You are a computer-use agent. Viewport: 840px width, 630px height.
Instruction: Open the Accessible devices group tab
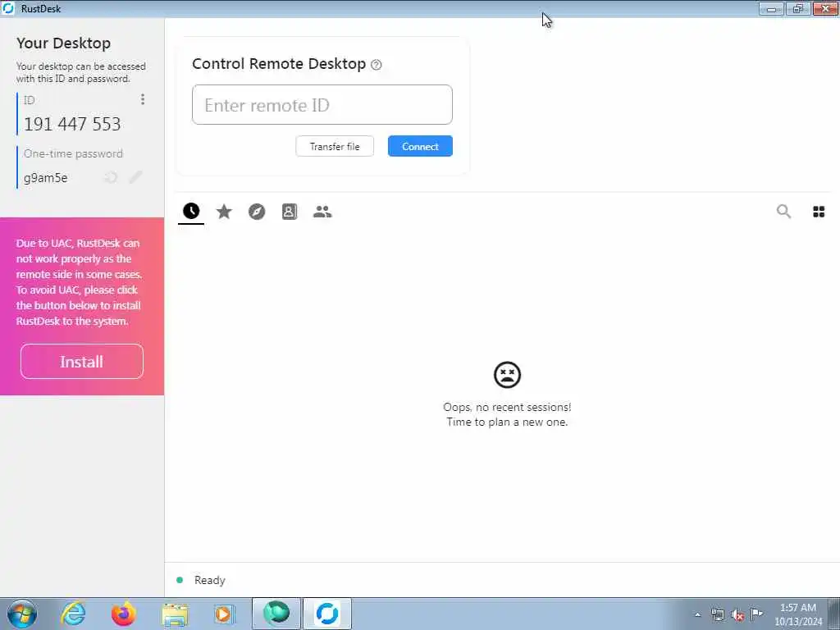tap(322, 212)
